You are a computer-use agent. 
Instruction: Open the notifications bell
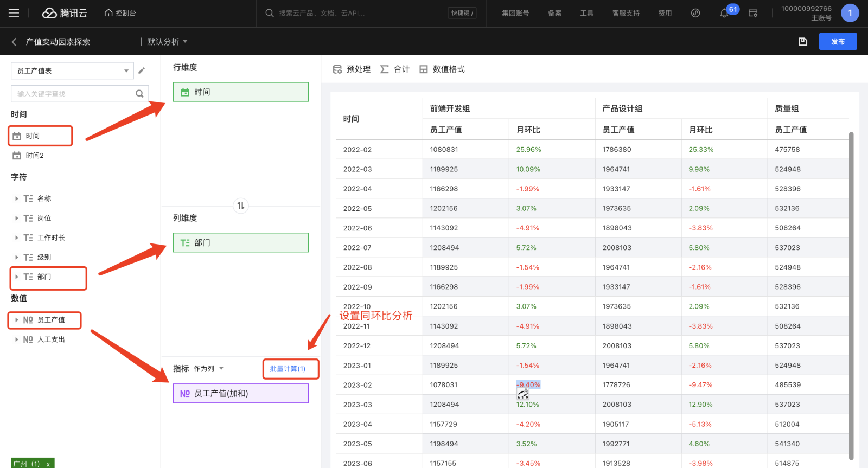click(724, 14)
